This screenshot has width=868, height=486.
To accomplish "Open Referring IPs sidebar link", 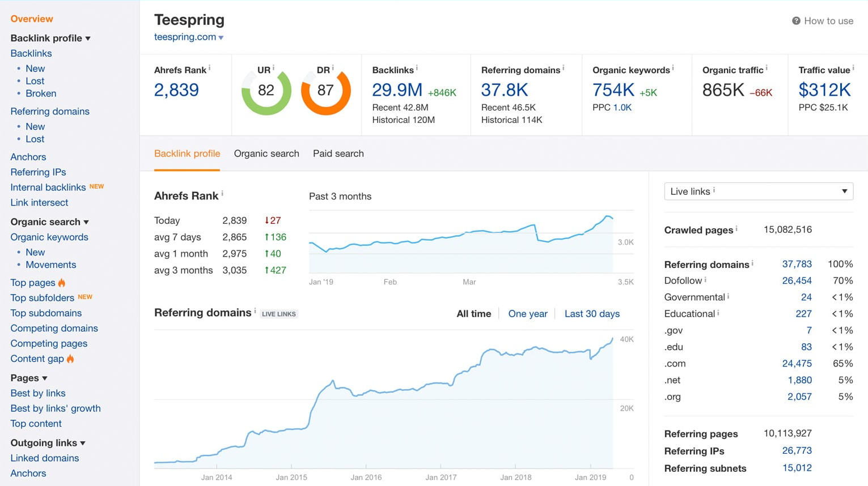I will coord(38,172).
